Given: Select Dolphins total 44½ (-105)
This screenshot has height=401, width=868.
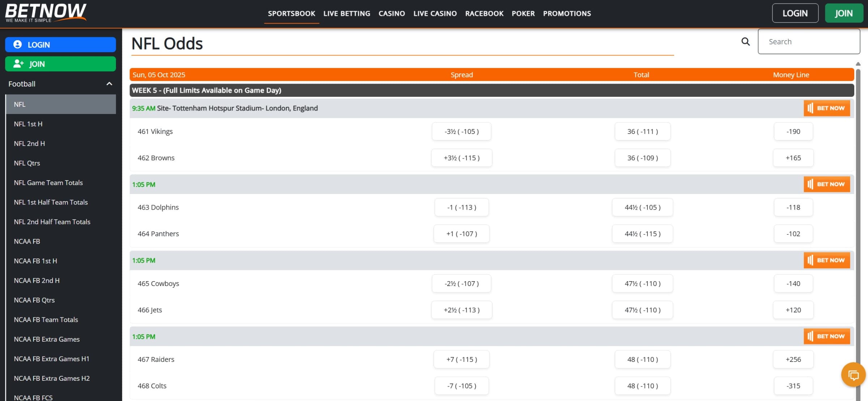Looking at the screenshot, I should (642, 207).
